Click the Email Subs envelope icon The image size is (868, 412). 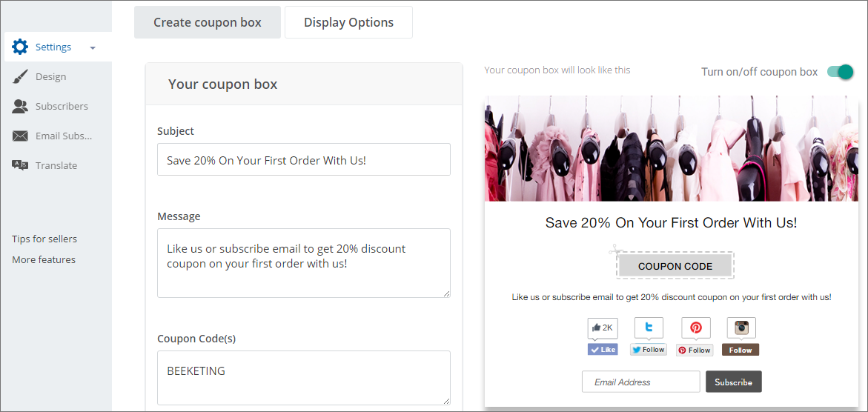click(20, 136)
